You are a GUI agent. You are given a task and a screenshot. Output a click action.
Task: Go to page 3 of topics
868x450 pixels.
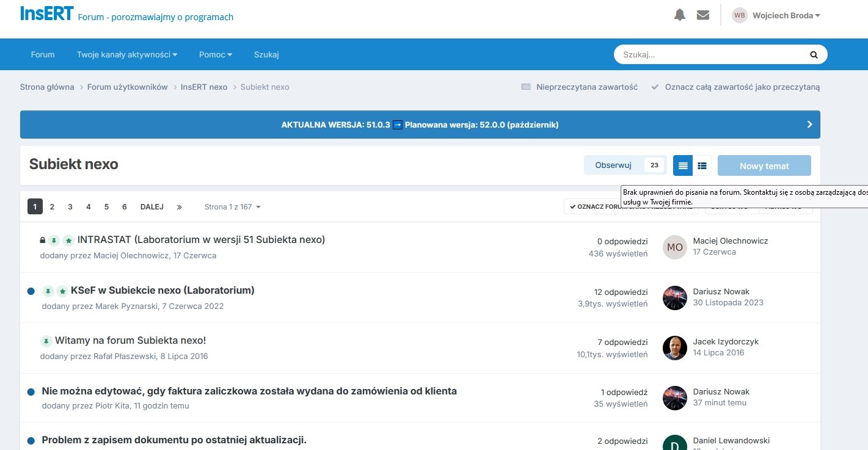pyautogui.click(x=70, y=207)
